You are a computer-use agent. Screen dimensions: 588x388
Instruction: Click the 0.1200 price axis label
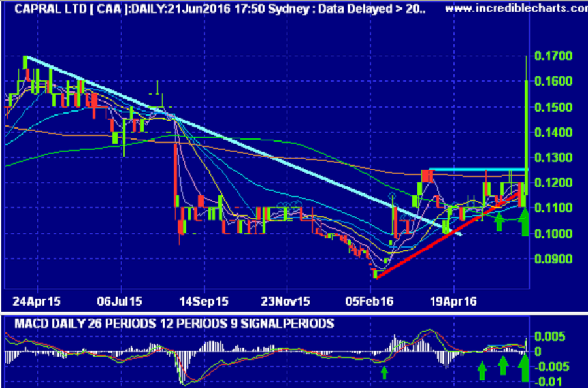pos(553,183)
